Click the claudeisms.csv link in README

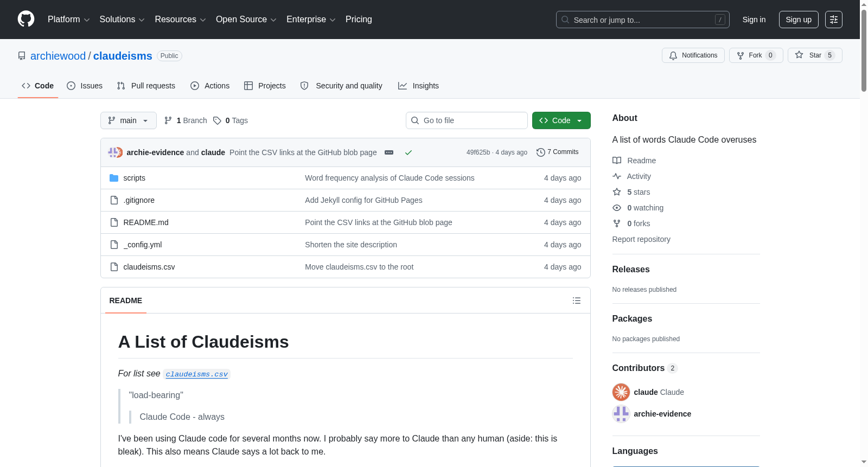[x=196, y=374]
